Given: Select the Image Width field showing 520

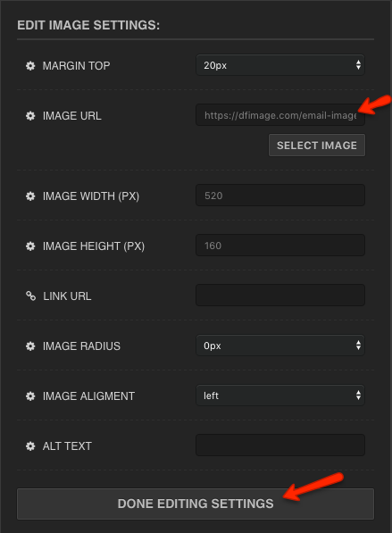Looking at the screenshot, I should click(280, 196).
